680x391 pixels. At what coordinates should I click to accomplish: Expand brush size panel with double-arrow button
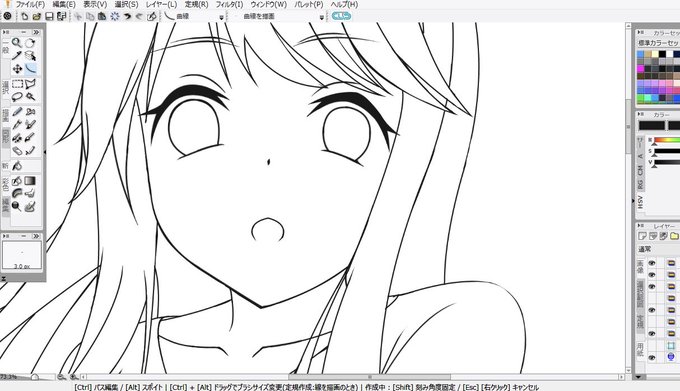tap(36, 236)
